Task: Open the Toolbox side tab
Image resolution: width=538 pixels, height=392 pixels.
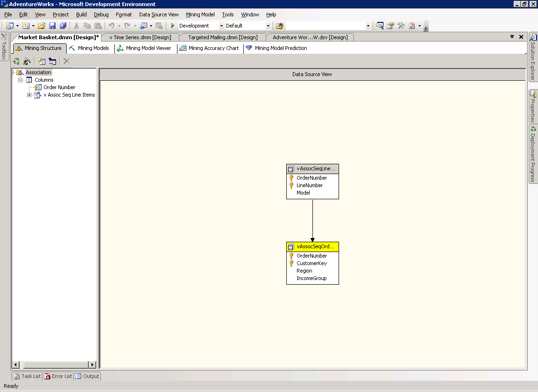Action: point(4,47)
